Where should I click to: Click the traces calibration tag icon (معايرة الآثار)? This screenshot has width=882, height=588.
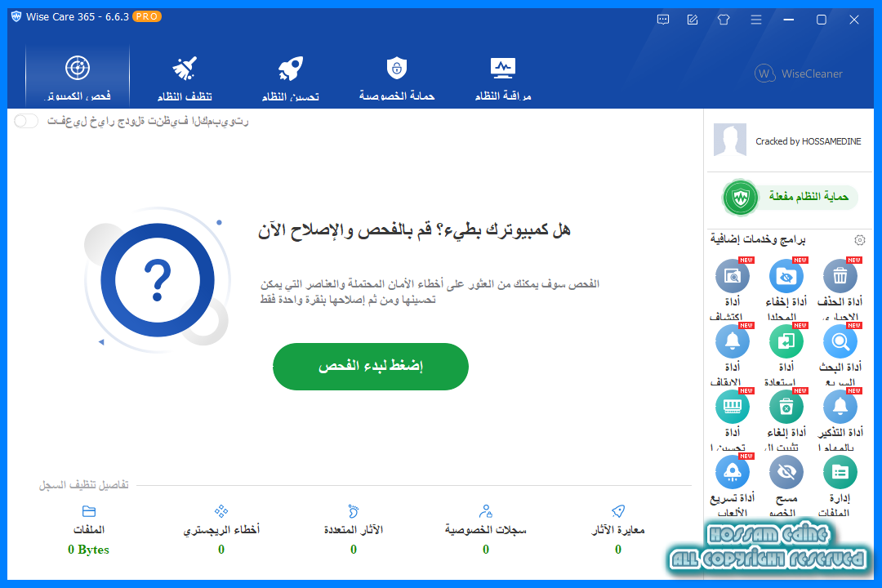click(x=618, y=511)
